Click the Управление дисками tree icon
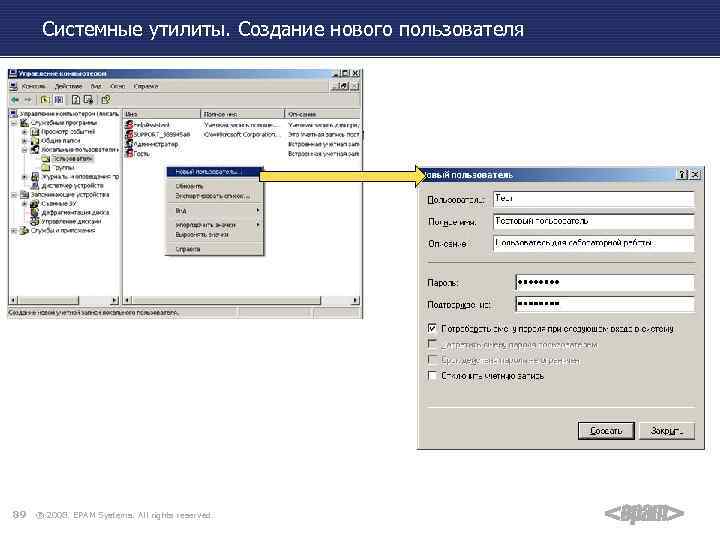The height and width of the screenshot is (540, 720). click(35, 221)
